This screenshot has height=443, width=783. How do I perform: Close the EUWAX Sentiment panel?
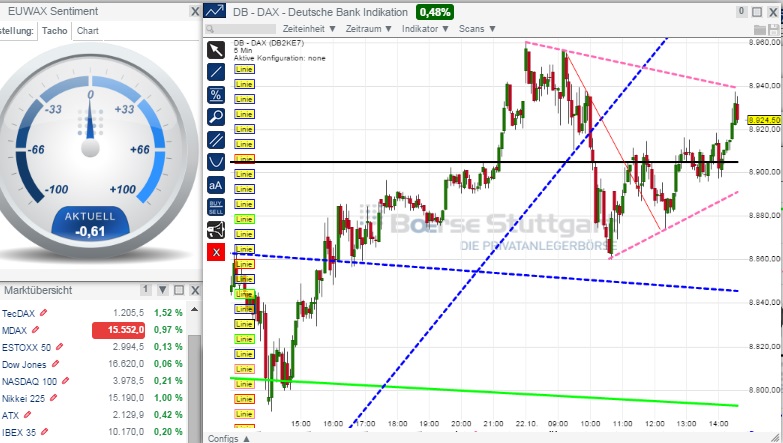(195, 11)
